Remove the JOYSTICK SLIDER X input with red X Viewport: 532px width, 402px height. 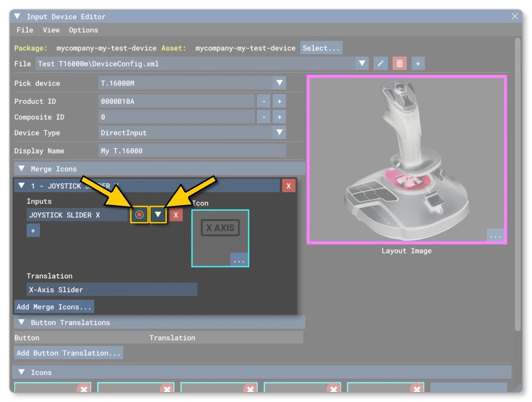(176, 215)
